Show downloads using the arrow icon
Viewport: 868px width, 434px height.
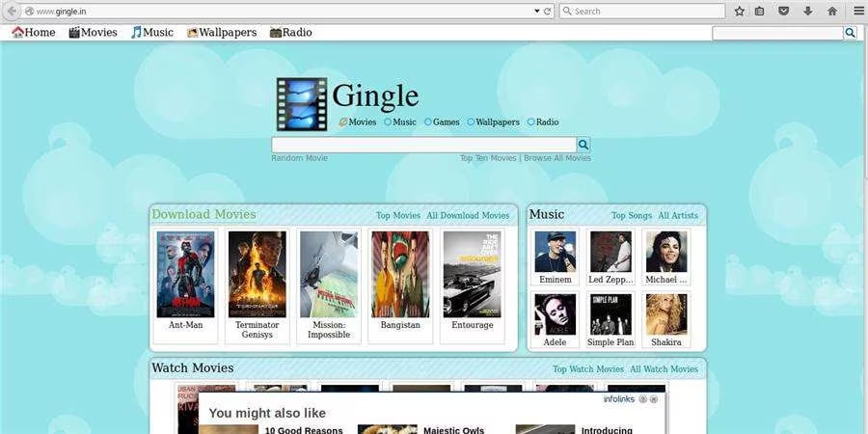tap(807, 12)
